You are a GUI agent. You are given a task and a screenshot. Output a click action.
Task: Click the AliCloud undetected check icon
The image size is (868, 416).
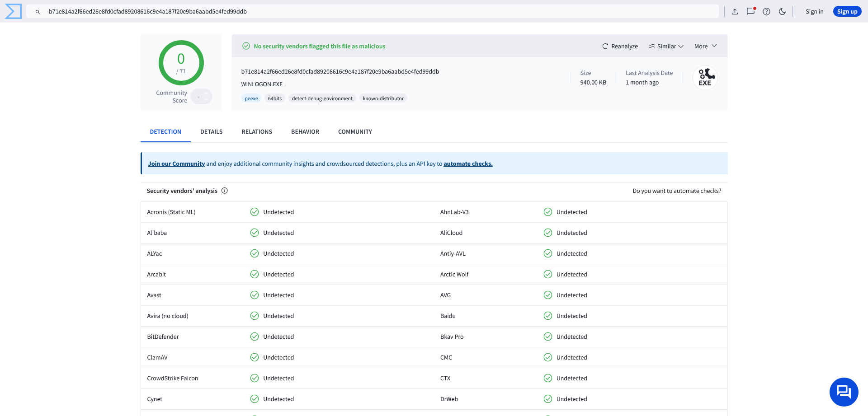(548, 233)
